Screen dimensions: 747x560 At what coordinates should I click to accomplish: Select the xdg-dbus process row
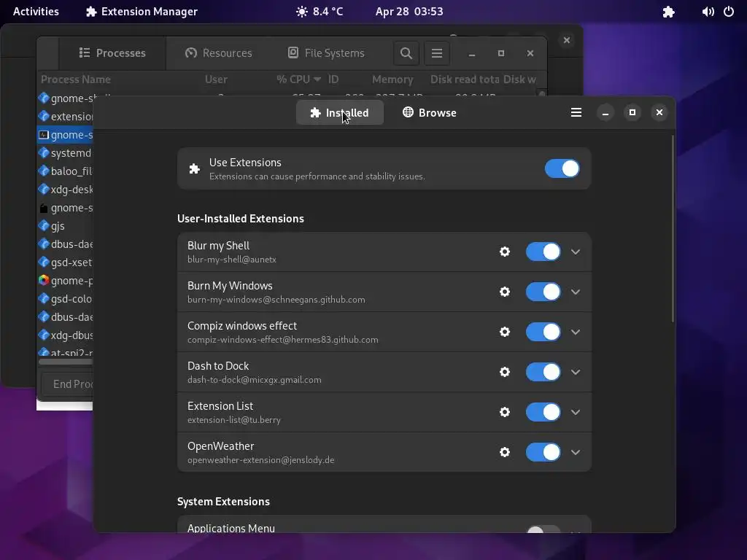click(x=65, y=335)
